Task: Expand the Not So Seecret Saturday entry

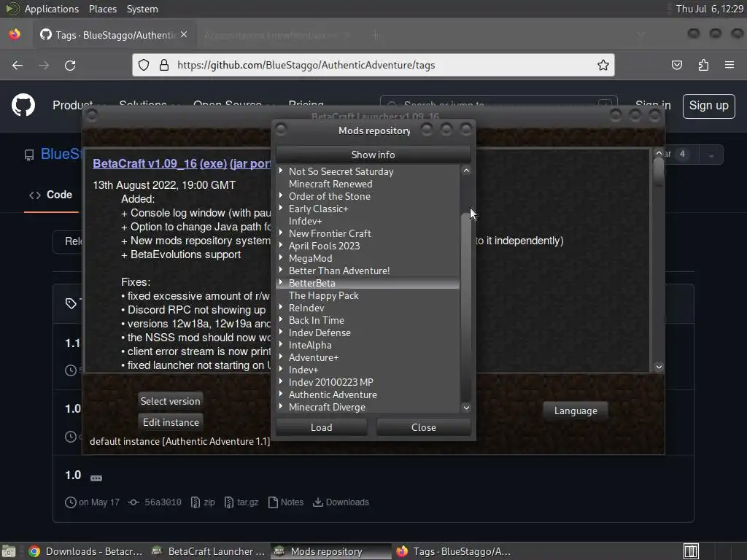Action: click(x=281, y=171)
